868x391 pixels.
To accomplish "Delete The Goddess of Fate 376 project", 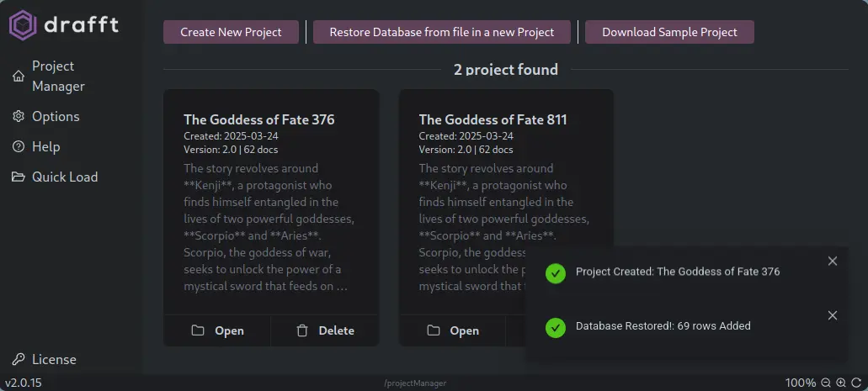I will [325, 330].
